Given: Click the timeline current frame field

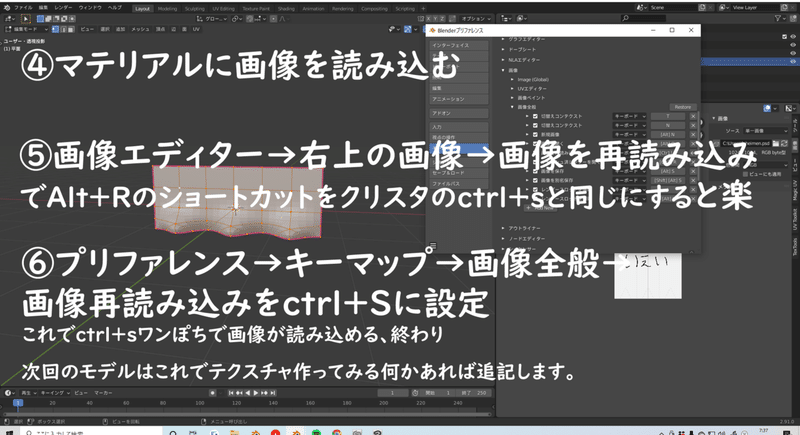Looking at the screenshot, I should 393,393.
